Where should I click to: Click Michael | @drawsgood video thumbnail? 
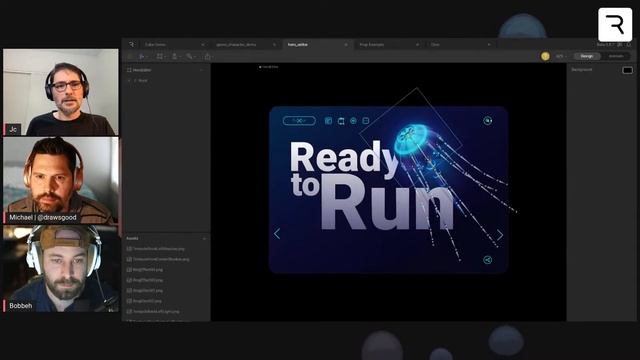tap(61, 180)
